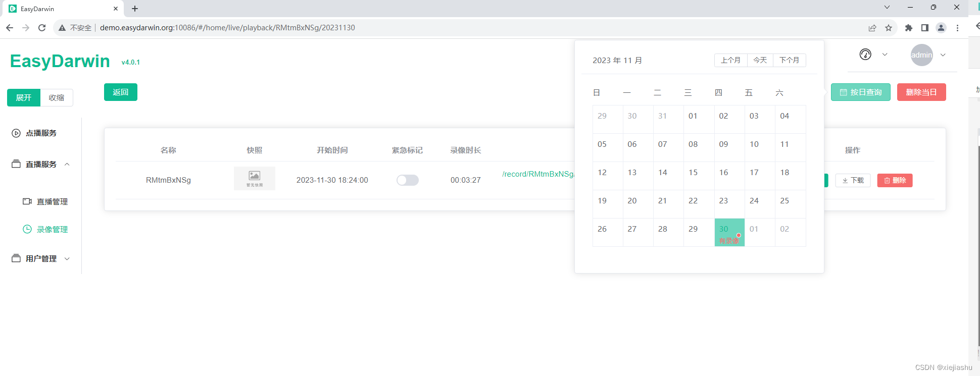Click the browser address bar URL

pyautogui.click(x=227, y=28)
